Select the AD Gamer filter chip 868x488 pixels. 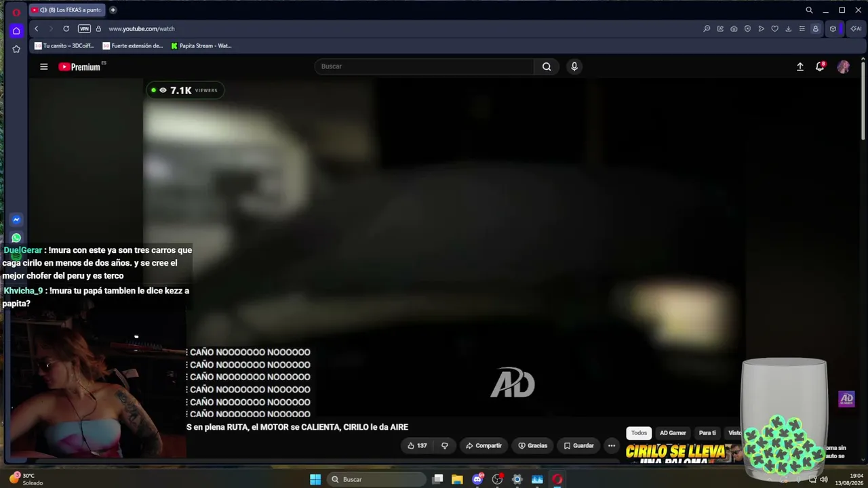tap(673, 433)
